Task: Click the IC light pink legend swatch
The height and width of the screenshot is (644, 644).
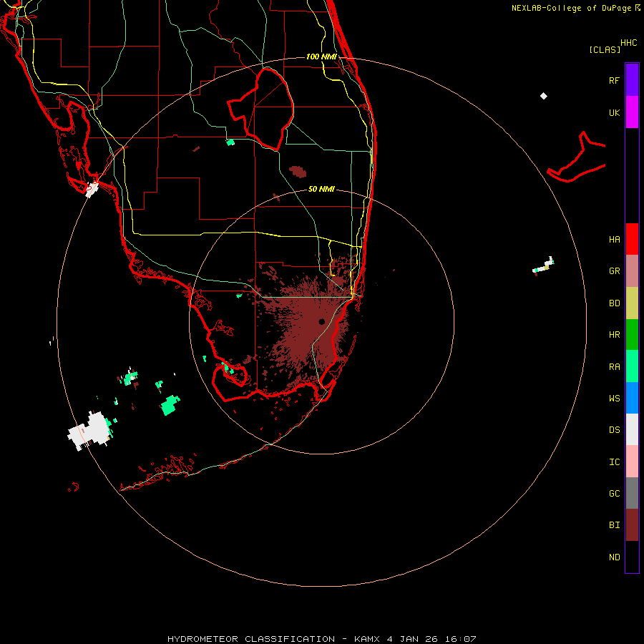Action: [x=632, y=462]
